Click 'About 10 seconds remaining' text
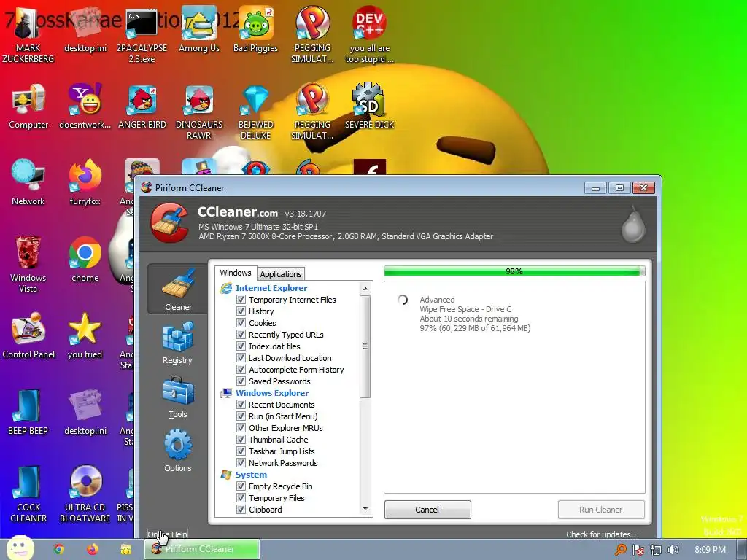The height and width of the screenshot is (560, 747). [x=469, y=319]
